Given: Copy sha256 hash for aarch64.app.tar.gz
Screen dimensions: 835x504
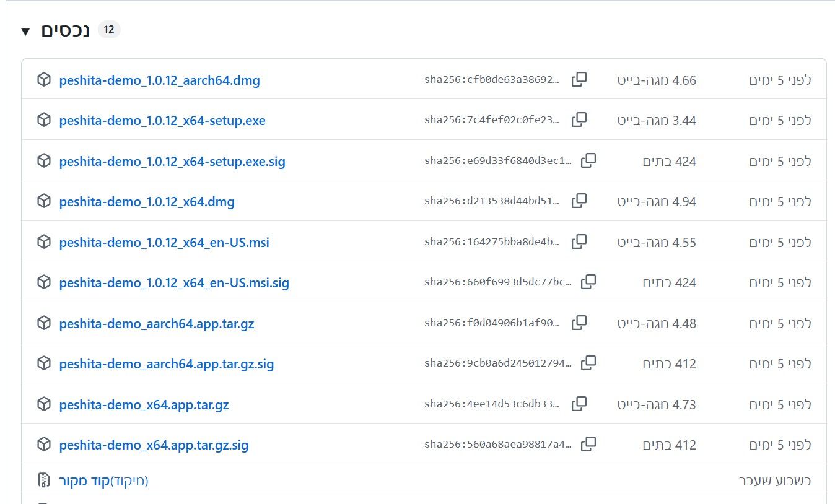Looking at the screenshot, I should [579, 323].
